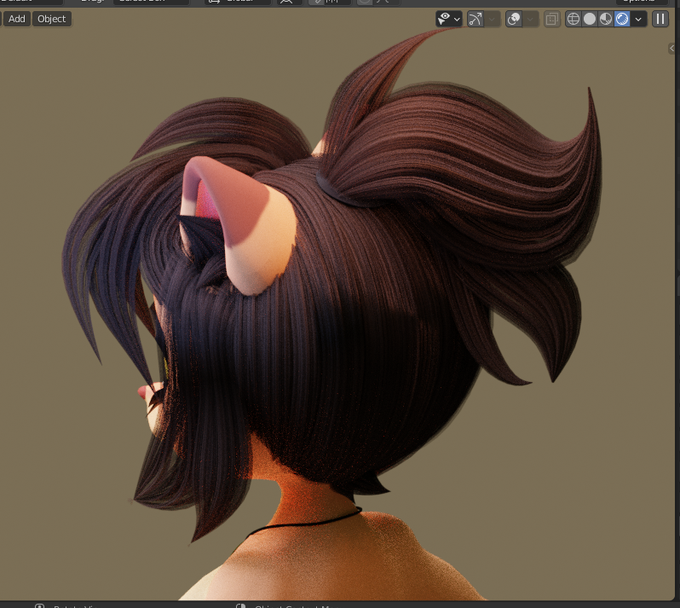Pause the rendered viewport preview
680x608 pixels.
pyautogui.click(x=660, y=19)
